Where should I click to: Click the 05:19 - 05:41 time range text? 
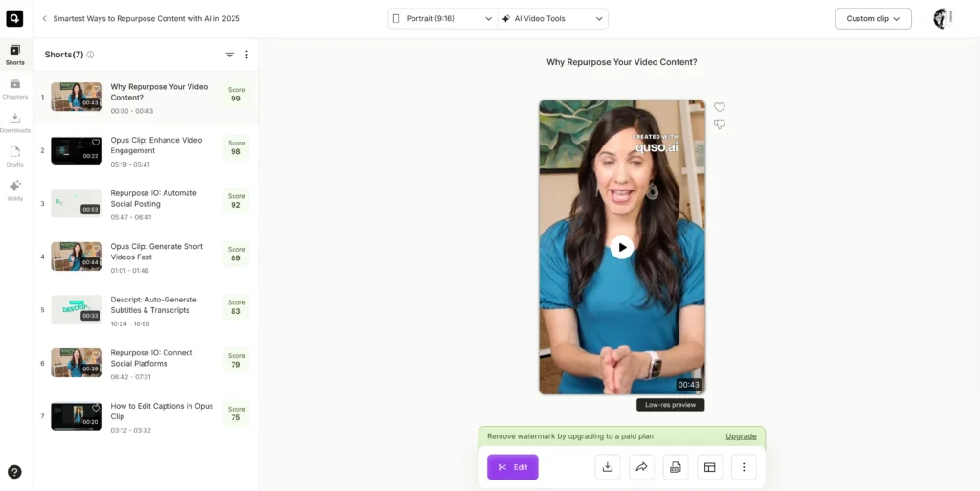pyautogui.click(x=130, y=165)
